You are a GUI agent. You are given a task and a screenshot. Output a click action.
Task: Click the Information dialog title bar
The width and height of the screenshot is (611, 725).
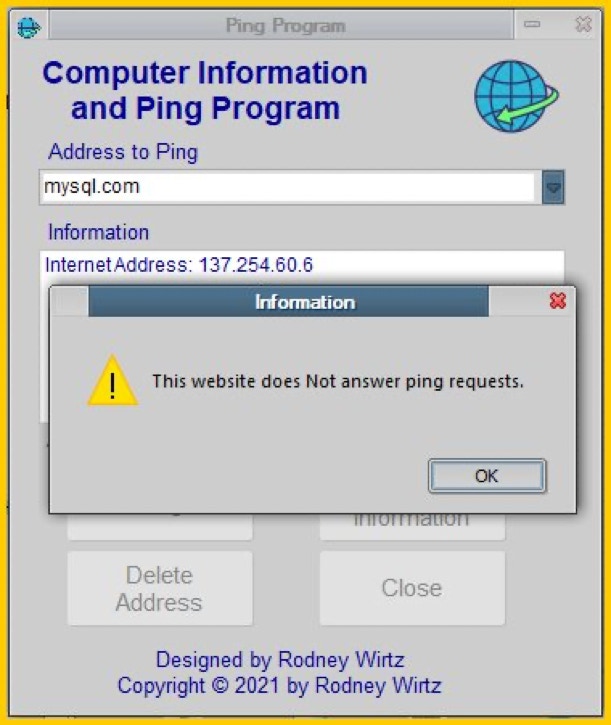[288, 301]
